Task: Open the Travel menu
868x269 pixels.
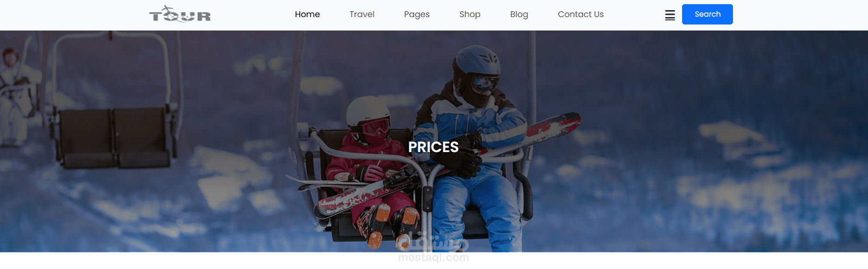Action: 362,14
